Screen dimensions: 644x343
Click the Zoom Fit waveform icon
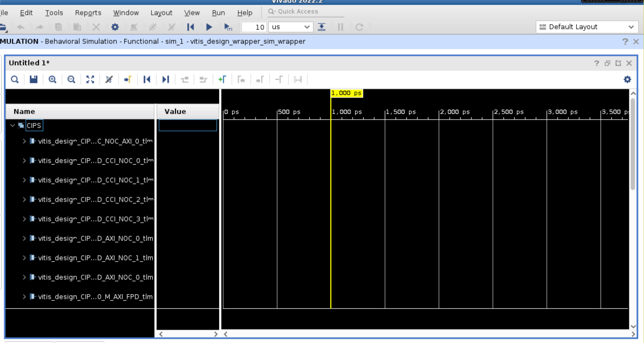pyautogui.click(x=90, y=80)
